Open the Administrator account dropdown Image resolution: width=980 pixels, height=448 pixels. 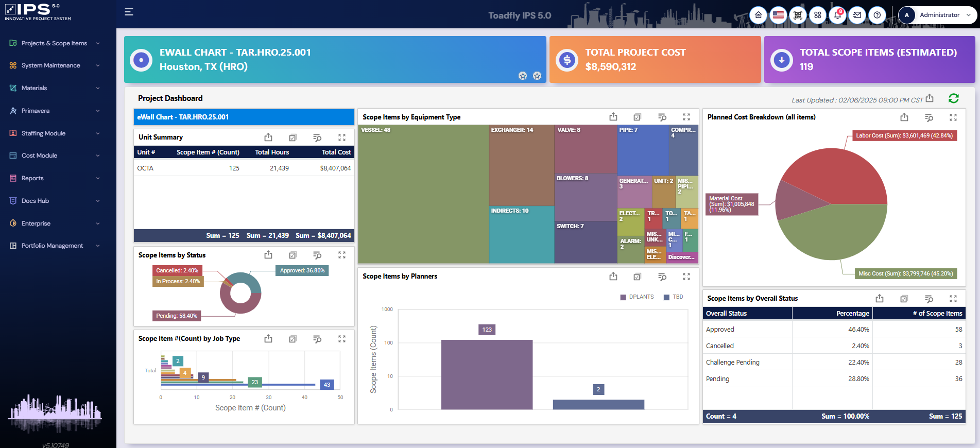tap(937, 15)
